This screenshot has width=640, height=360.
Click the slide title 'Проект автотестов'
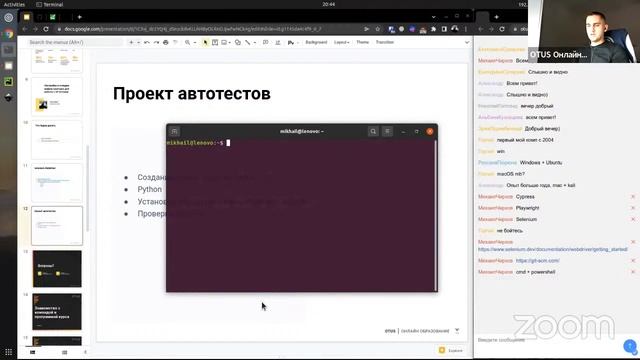tap(192, 93)
